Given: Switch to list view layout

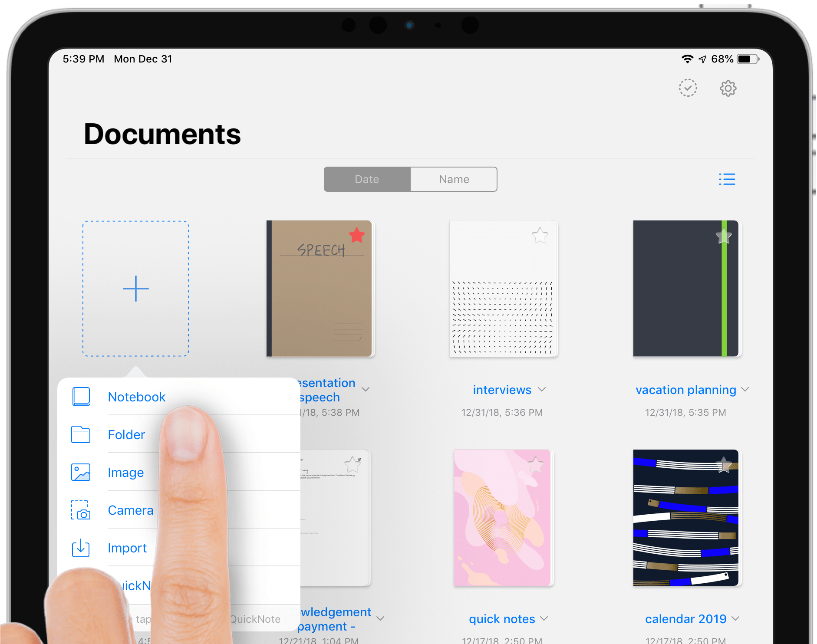Looking at the screenshot, I should click(x=727, y=179).
